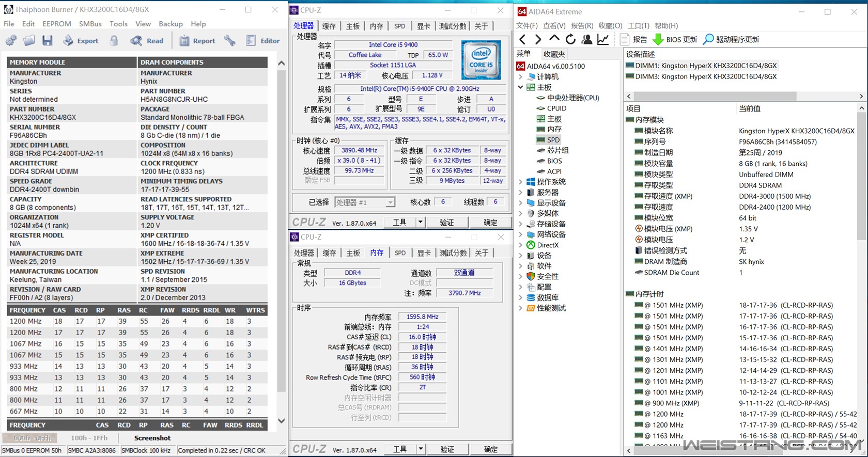Open the File menu in Thaiphoon Burner
Screen dimensions: 868x457
click(x=9, y=24)
